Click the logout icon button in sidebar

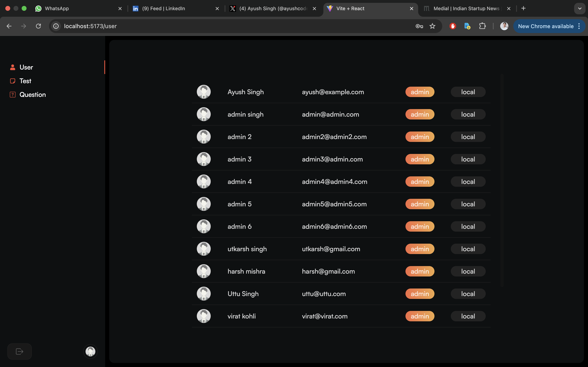[19, 351]
